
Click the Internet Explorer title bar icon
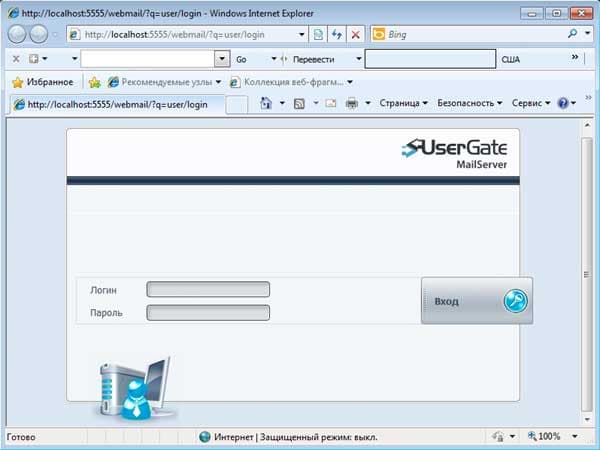pos(13,13)
